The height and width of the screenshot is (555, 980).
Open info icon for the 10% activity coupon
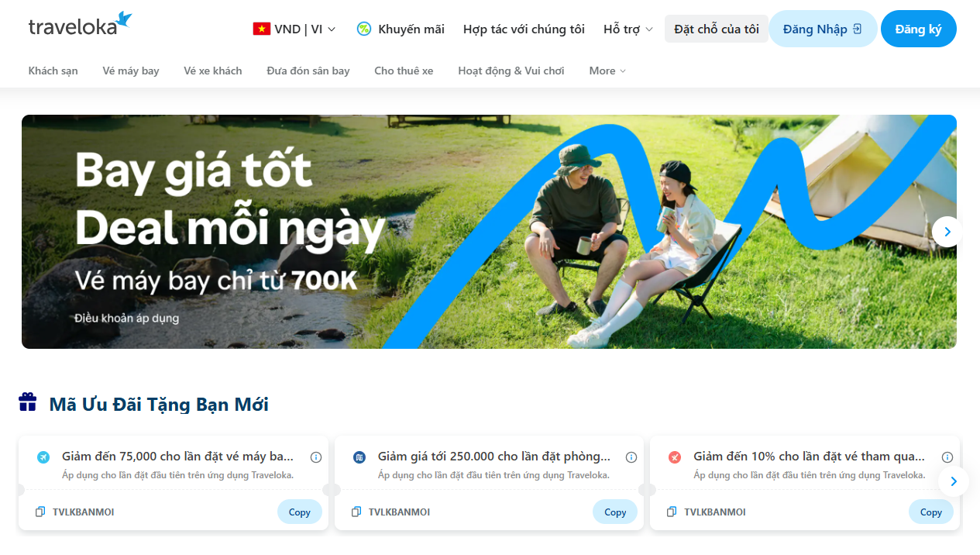(947, 457)
